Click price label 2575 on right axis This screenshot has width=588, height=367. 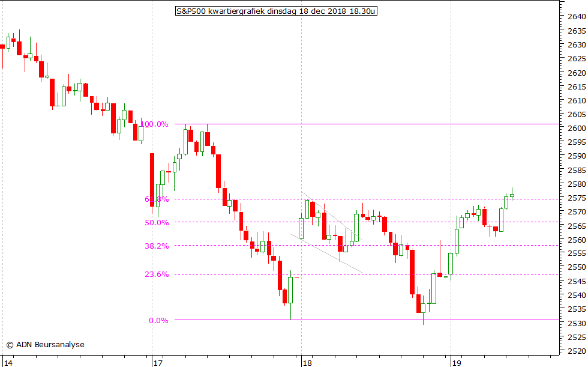click(577, 198)
